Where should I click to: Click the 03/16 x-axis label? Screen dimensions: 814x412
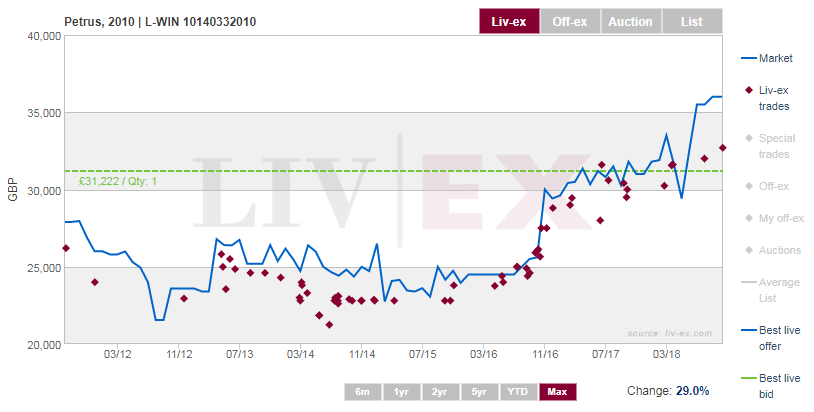tap(484, 354)
